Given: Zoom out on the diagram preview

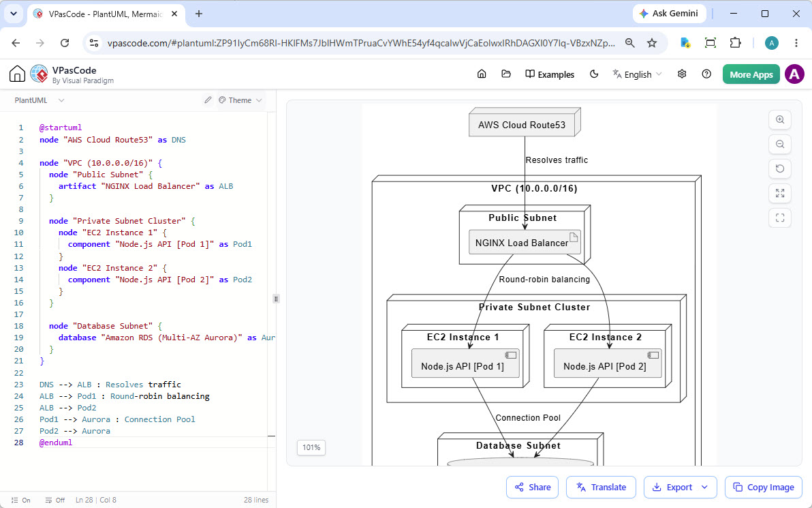Looking at the screenshot, I should pyautogui.click(x=780, y=144).
